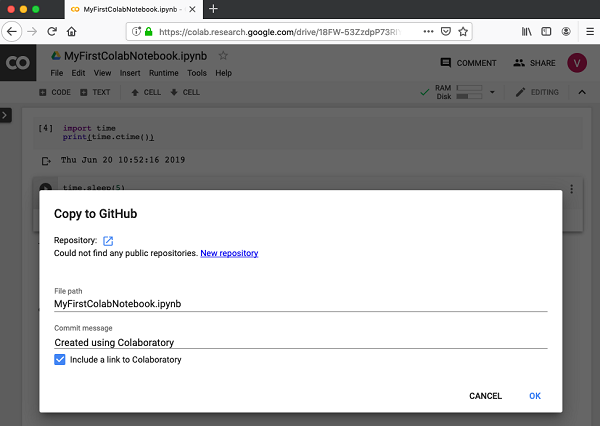
Task: Click the New repository link
Action: (229, 254)
